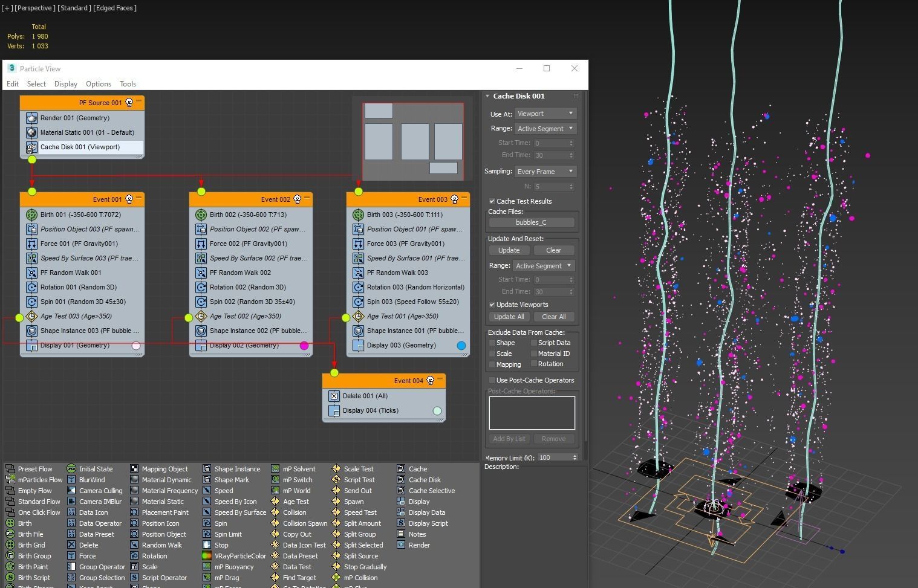The height and width of the screenshot is (588, 918).
Task: Click the PF Random Walk 003 icon
Action: 358,273
